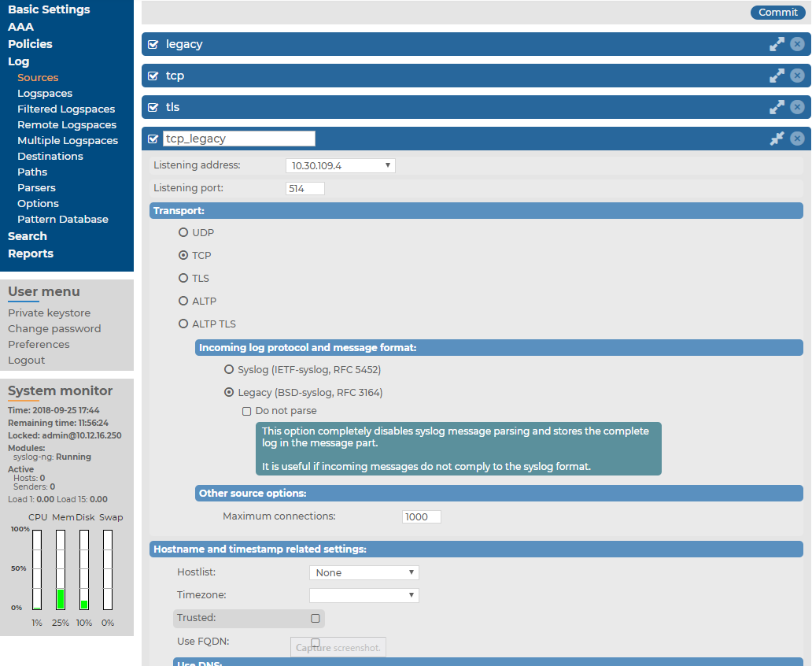Commit the configuration changes
The width and height of the screenshot is (812, 666).
tap(777, 13)
